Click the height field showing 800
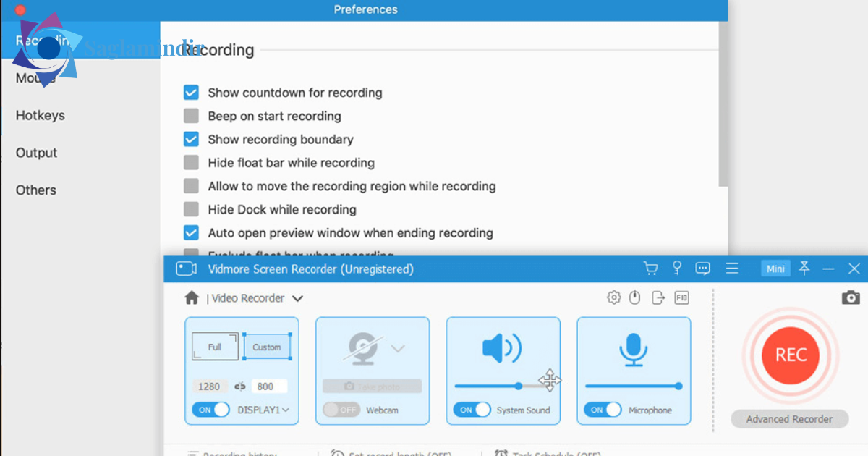The image size is (868, 456). pyautogui.click(x=269, y=387)
